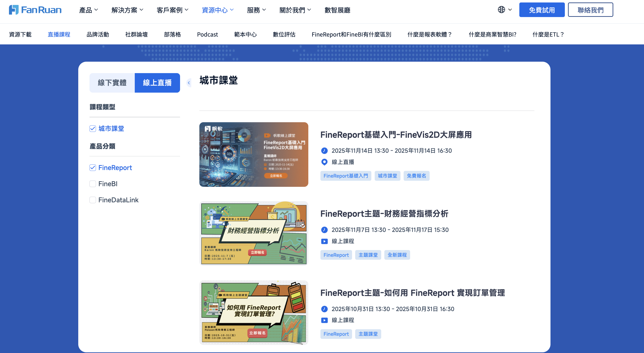This screenshot has height=353, width=644.
Task: Click the 免費試用 button
Action: click(542, 10)
